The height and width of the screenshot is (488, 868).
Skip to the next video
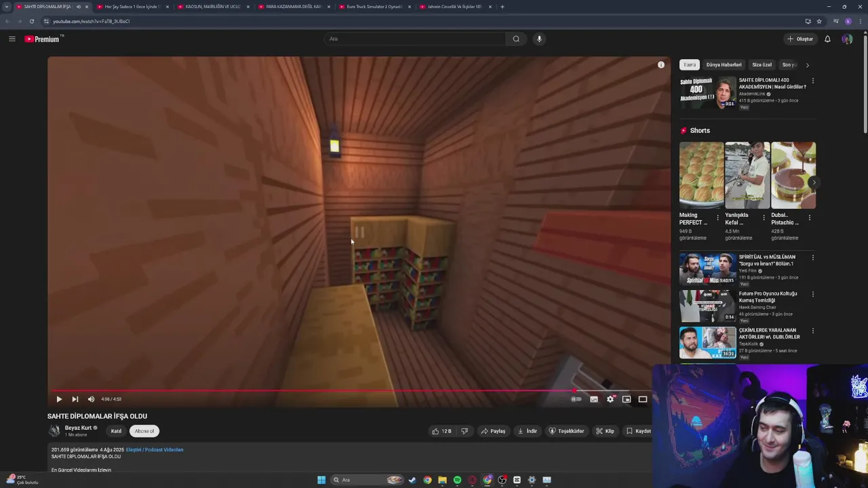pos(75,399)
